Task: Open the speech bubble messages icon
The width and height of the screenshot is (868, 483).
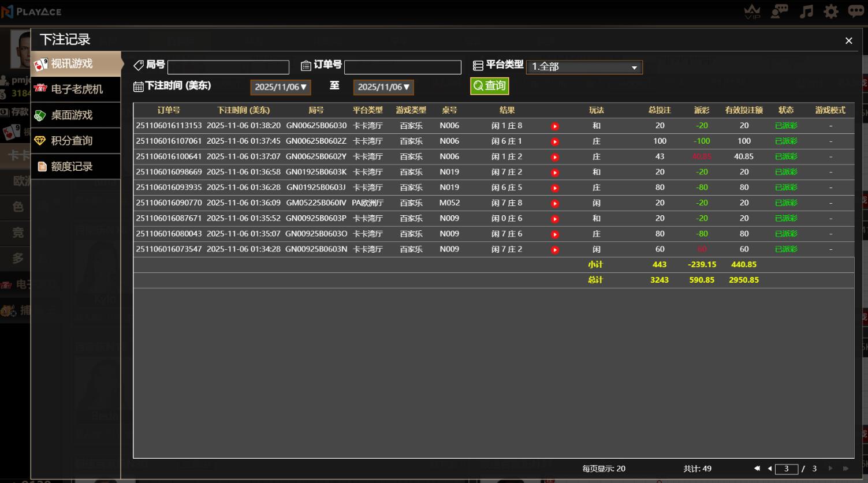Action: tap(856, 12)
